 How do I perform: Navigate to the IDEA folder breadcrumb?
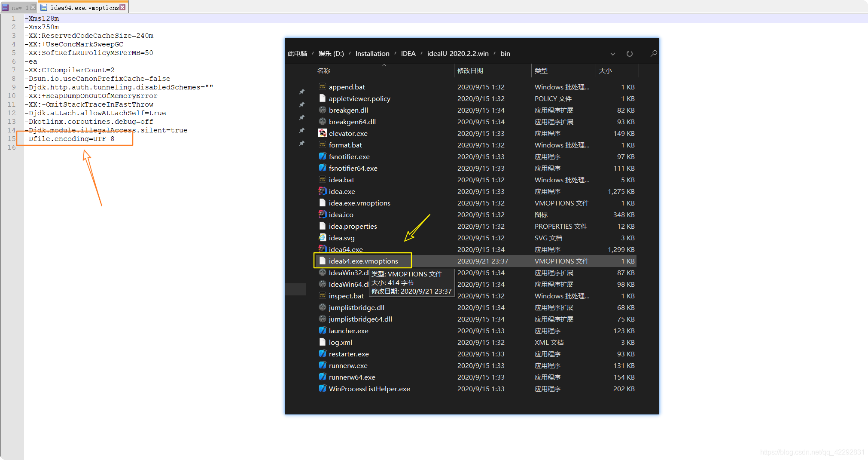408,54
